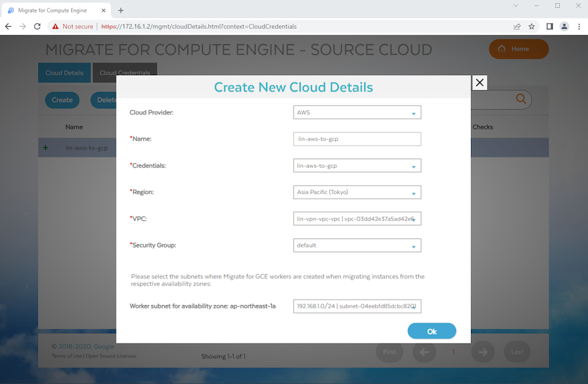The width and height of the screenshot is (588, 384).
Task: Open the Cloud Provider dropdown showing AWS
Action: click(413, 112)
